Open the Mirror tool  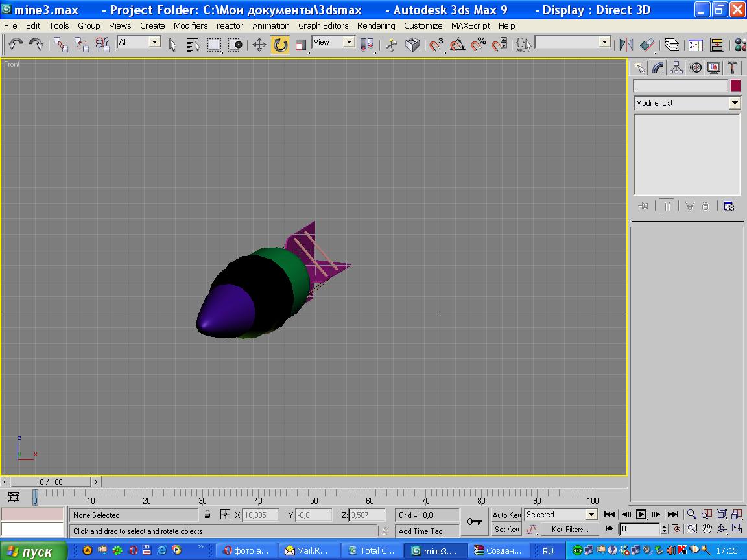pos(626,45)
